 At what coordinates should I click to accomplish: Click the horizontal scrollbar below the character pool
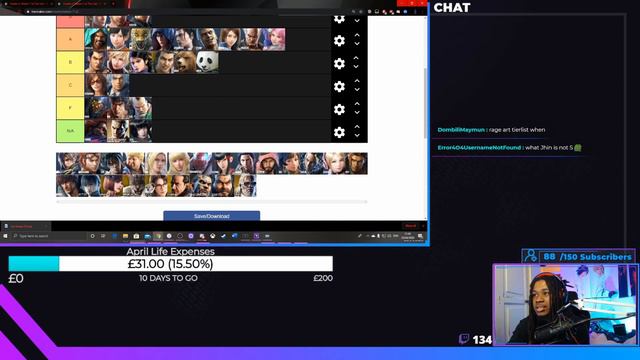pyautogui.click(x=211, y=202)
